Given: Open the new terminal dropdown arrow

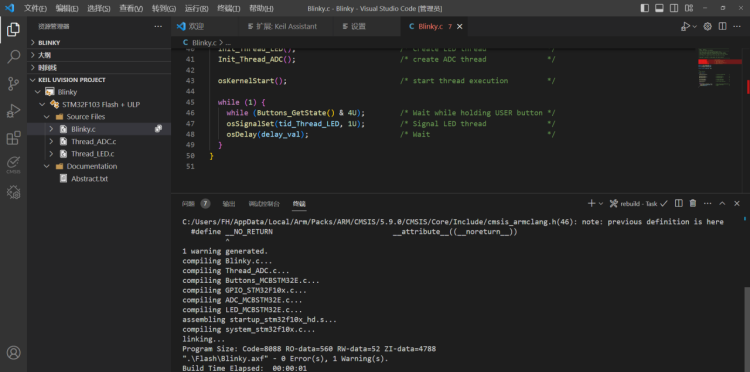Looking at the screenshot, I should 601,204.
